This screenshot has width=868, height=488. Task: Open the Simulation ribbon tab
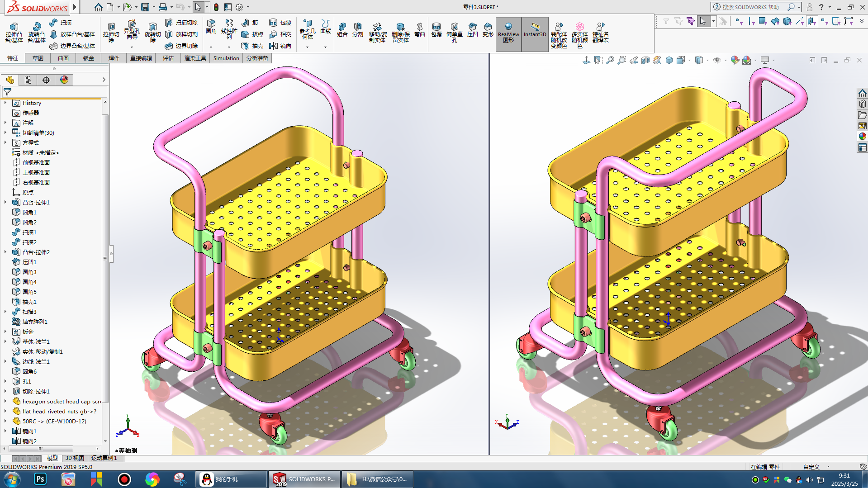[x=226, y=58]
